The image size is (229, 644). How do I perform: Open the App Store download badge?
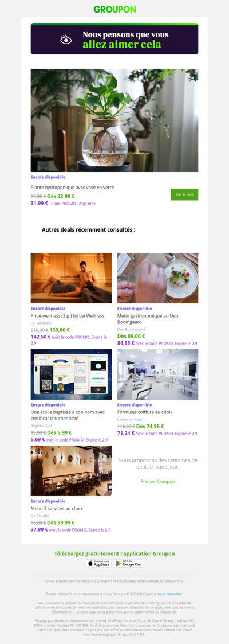(x=98, y=563)
